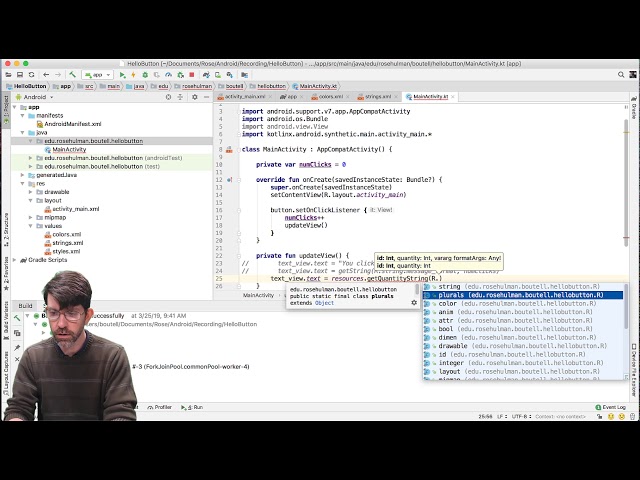Open the Build tool window tab

pos(25,306)
